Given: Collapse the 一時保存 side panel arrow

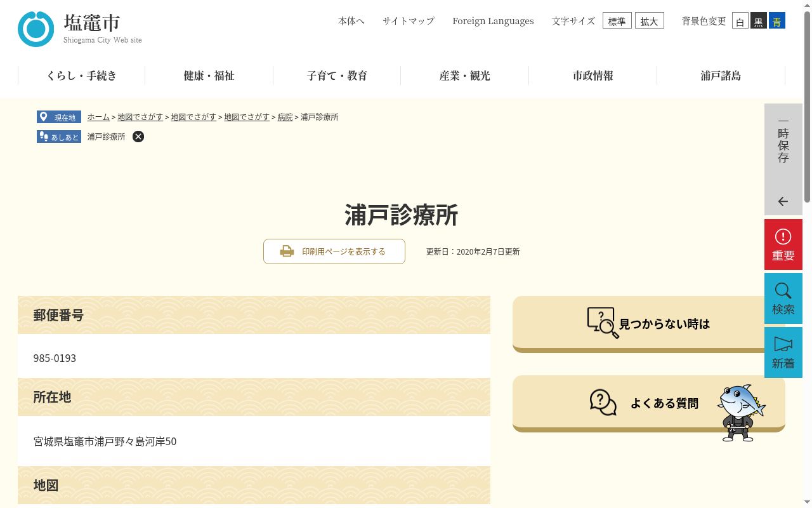Looking at the screenshot, I should [783, 201].
